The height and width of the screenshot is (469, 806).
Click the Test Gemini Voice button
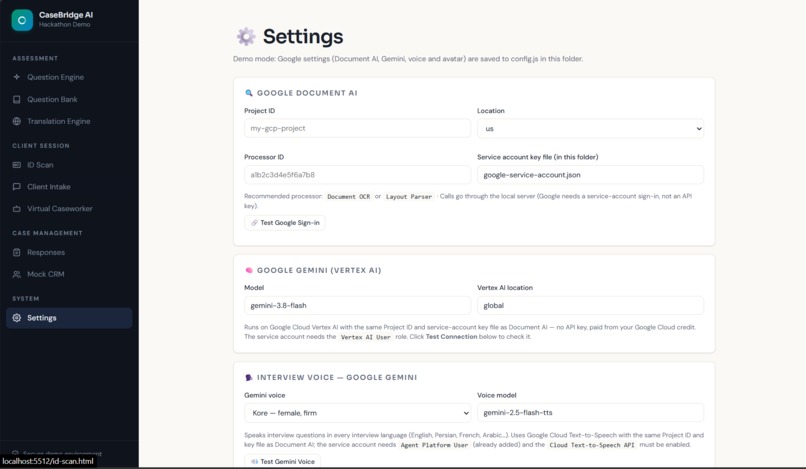click(x=283, y=461)
